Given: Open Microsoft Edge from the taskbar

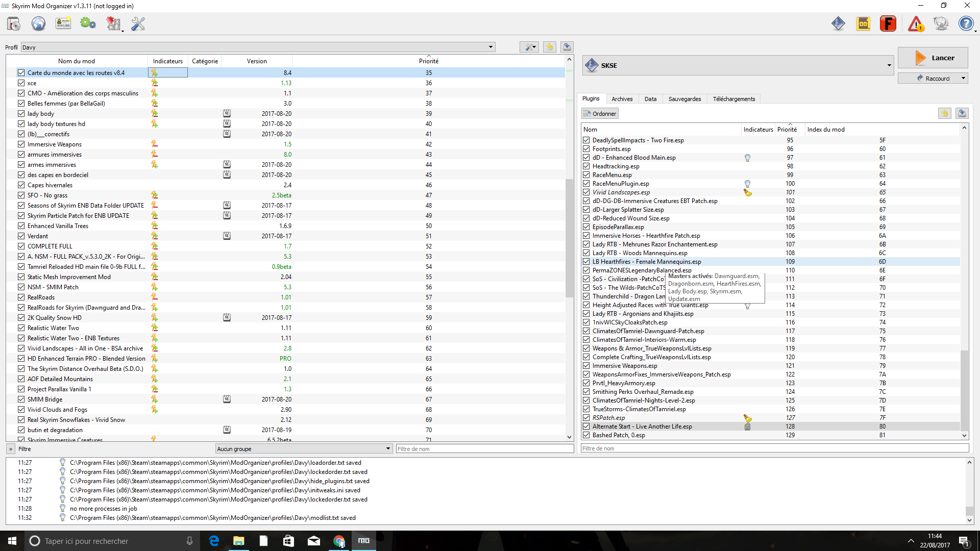Looking at the screenshot, I should (x=214, y=541).
